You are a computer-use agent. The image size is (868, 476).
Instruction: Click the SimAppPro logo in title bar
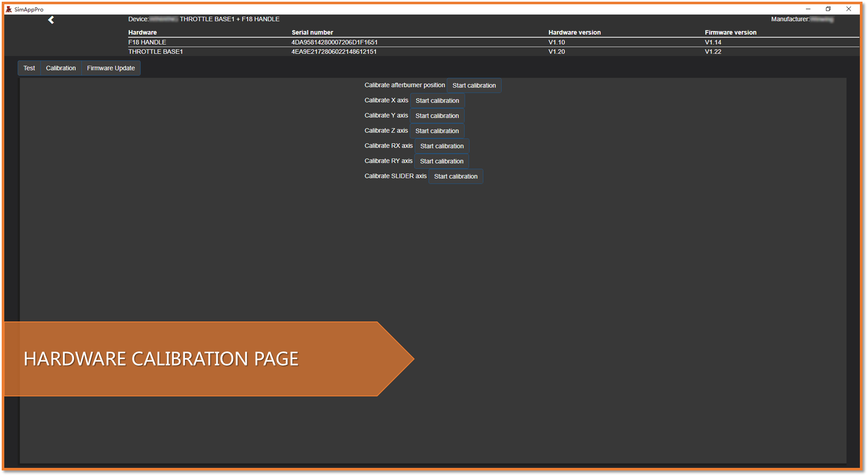[9, 9]
